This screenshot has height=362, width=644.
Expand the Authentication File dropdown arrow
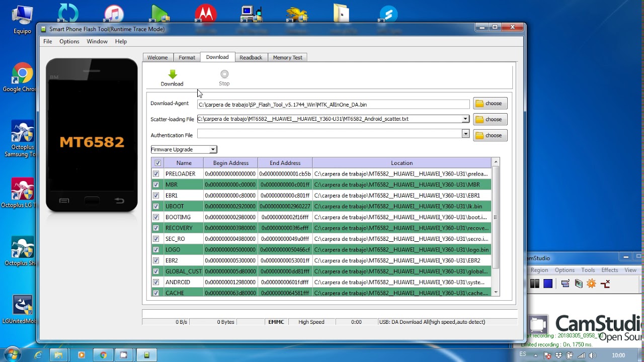tap(465, 134)
